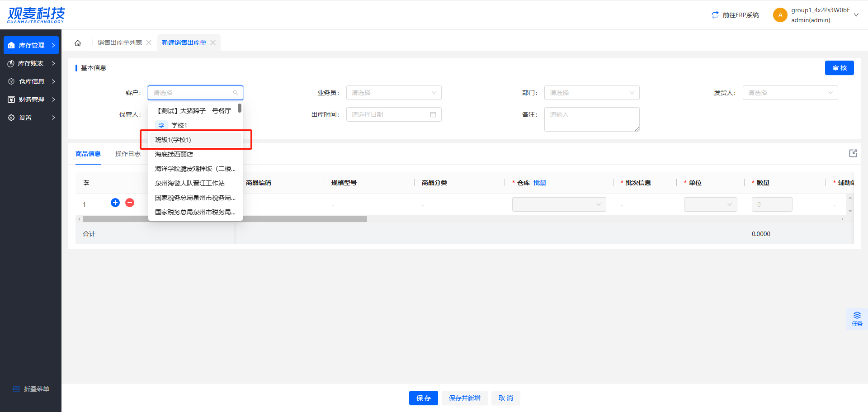Click the table column settings icon
Image resolution: width=868 pixels, height=412 pixels.
(x=86, y=183)
